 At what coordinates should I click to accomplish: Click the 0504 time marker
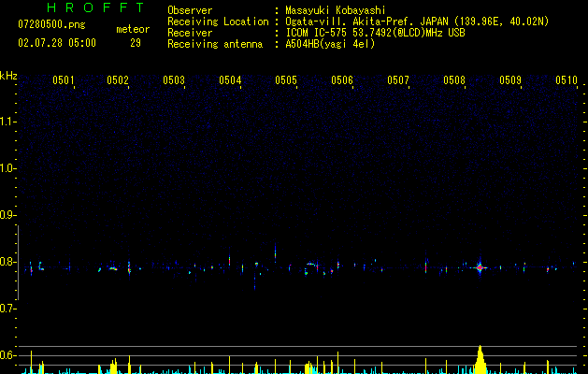tap(230, 80)
